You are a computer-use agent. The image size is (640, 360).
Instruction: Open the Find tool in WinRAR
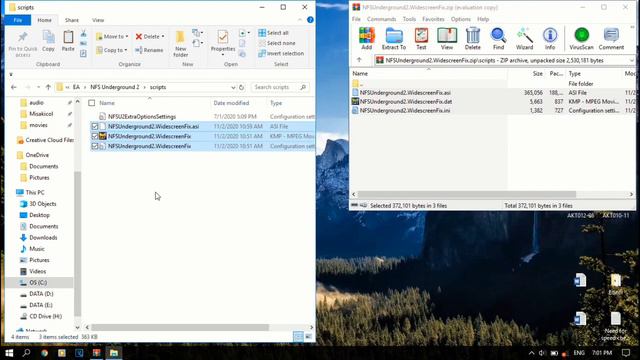[498, 38]
